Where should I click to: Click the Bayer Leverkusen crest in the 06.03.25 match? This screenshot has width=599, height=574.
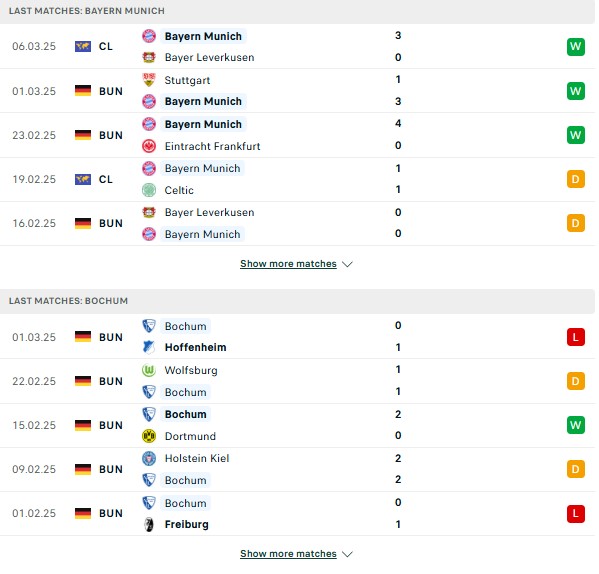tap(149, 57)
